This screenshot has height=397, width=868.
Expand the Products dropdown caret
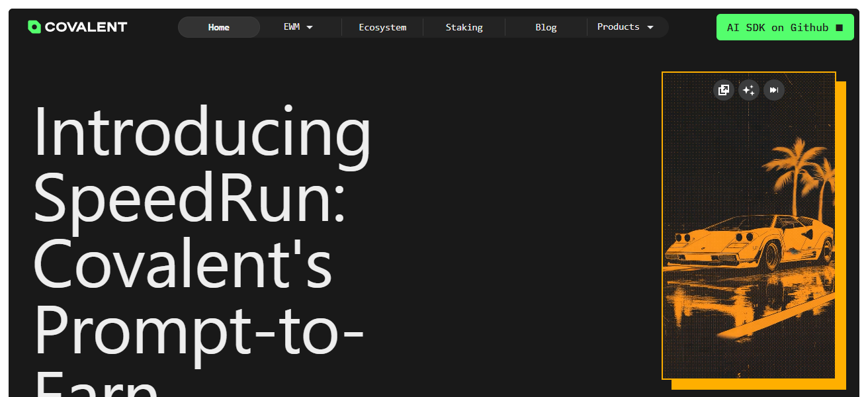pos(650,27)
